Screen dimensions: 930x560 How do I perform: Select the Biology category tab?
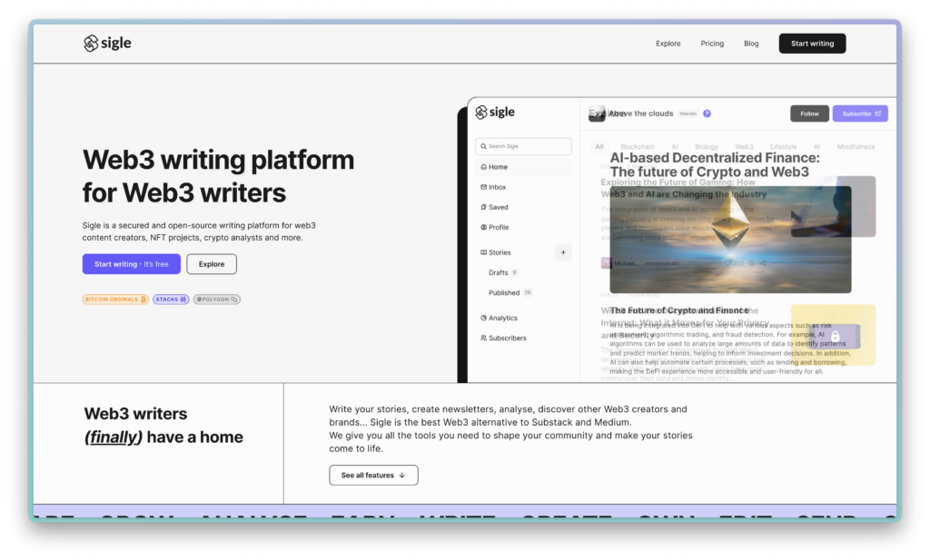click(707, 147)
